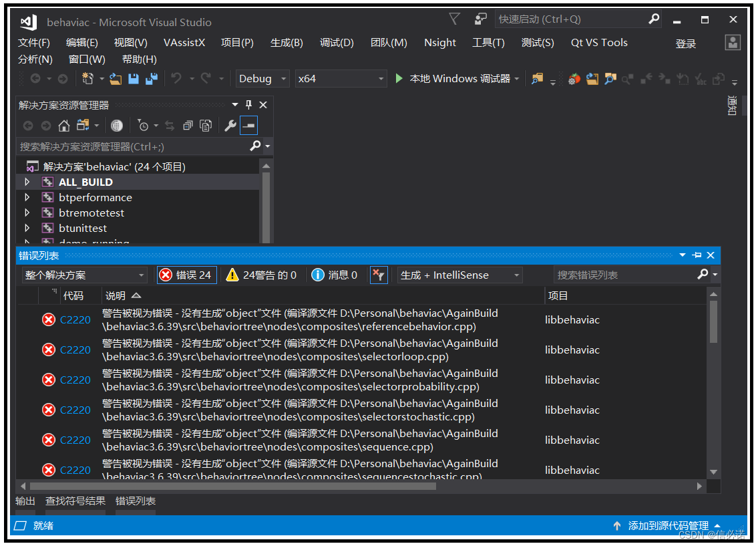The image size is (756, 546).
Task: Click the Solution Explorer Home icon
Action: pos(63,126)
